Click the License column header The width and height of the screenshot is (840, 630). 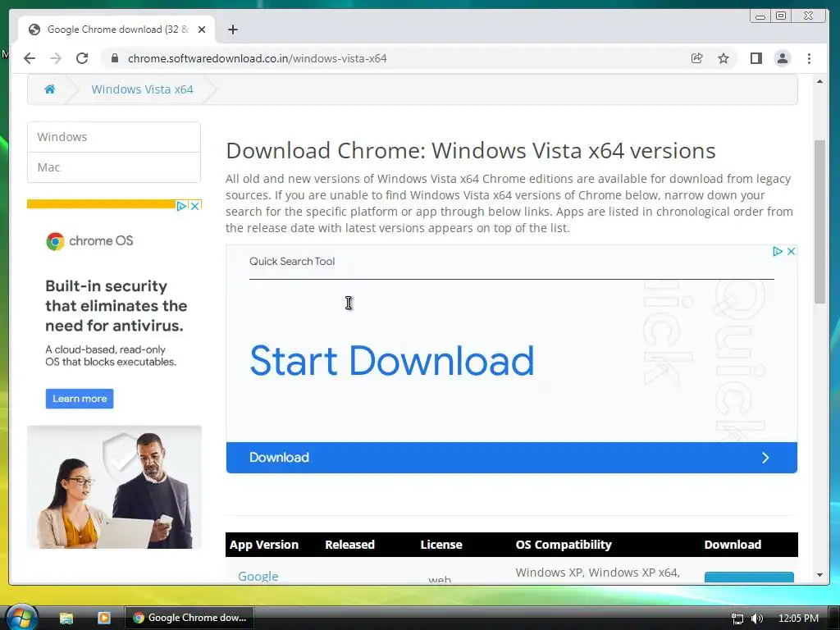(x=441, y=545)
